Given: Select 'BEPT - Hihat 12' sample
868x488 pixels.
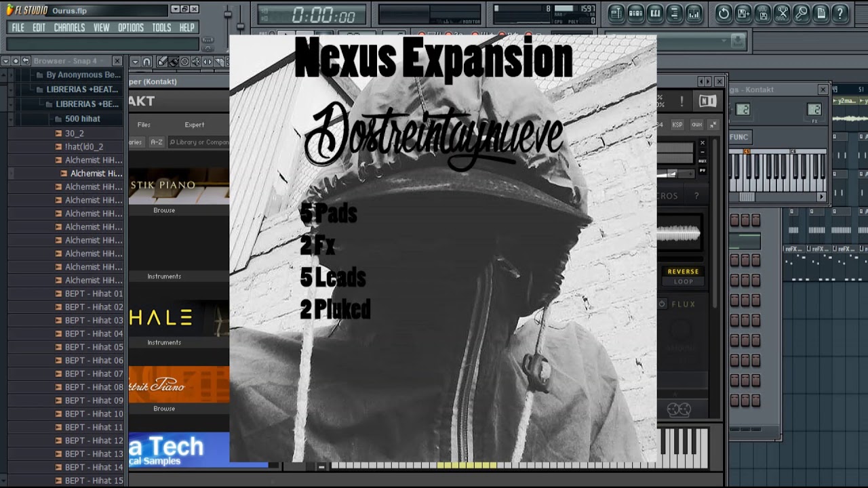Looking at the screenshot, I should tap(94, 441).
